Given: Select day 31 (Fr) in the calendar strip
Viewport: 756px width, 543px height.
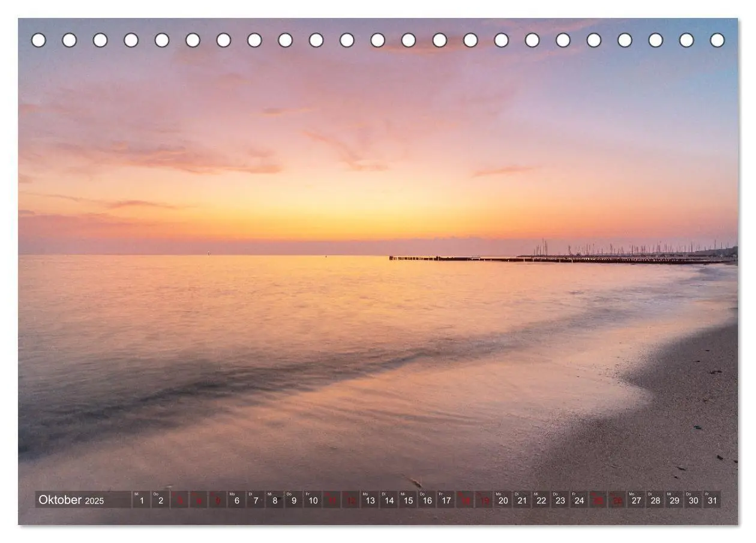Looking at the screenshot, I should click(712, 500).
